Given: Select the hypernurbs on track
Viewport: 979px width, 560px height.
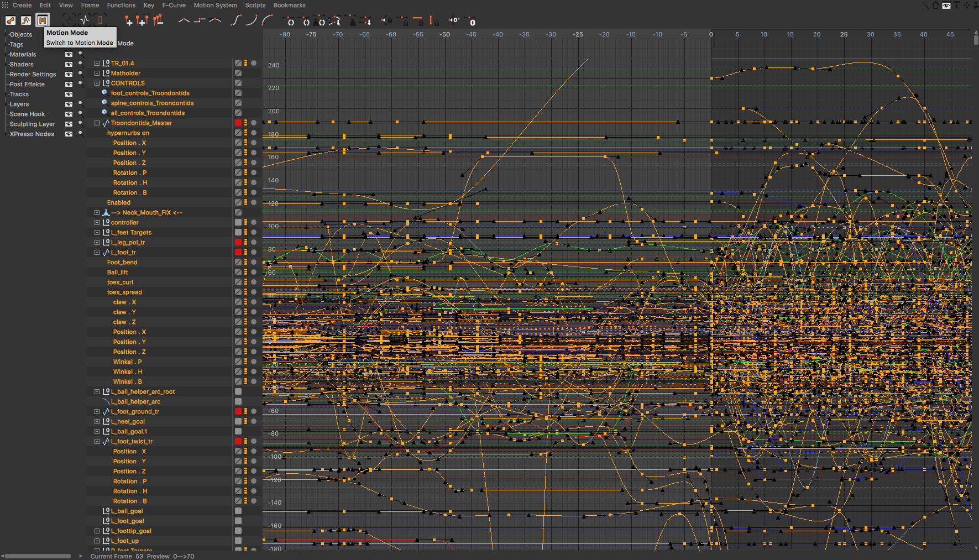Looking at the screenshot, I should (x=128, y=133).
